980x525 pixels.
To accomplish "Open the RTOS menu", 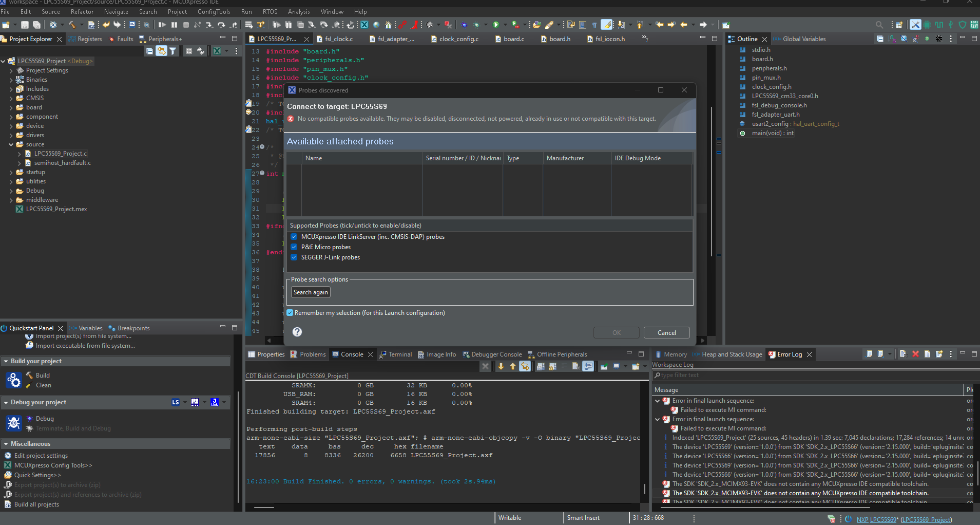I will pyautogui.click(x=270, y=11).
